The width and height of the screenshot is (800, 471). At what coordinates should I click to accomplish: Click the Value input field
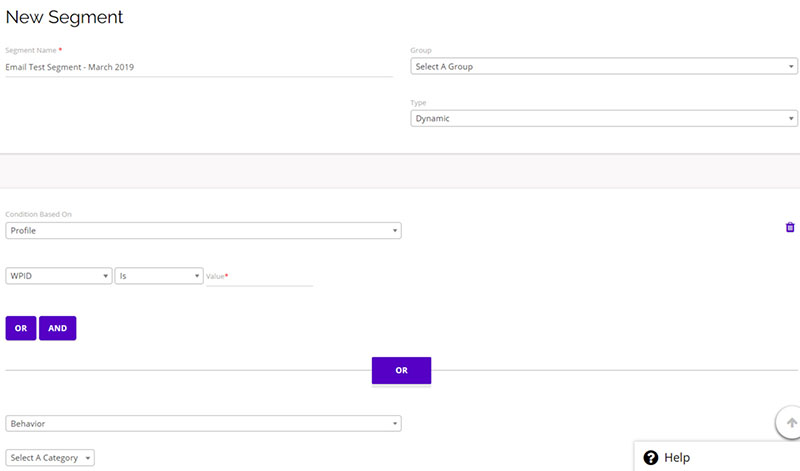[259, 277]
